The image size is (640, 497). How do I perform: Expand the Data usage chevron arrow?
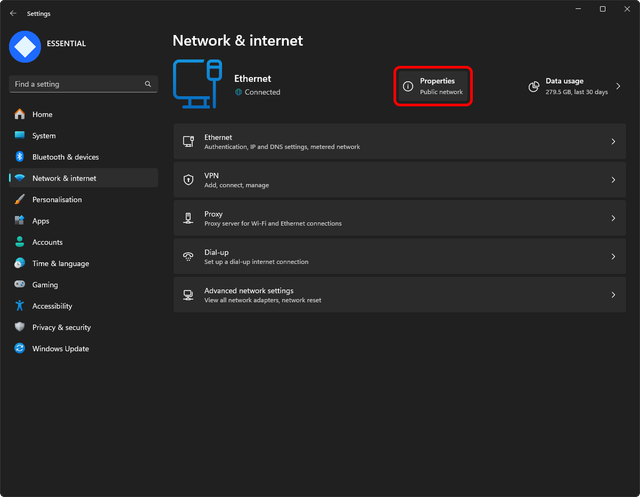tap(618, 86)
